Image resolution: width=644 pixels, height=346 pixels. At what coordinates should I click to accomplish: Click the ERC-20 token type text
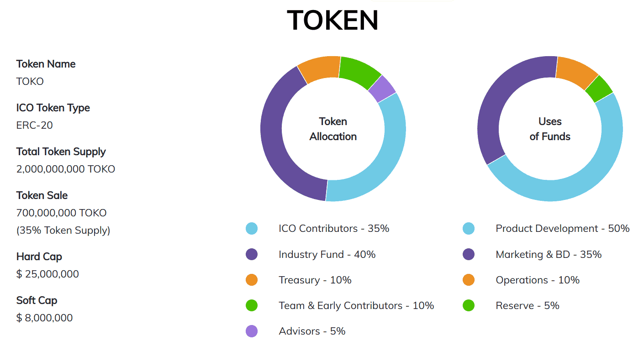click(34, 125)
